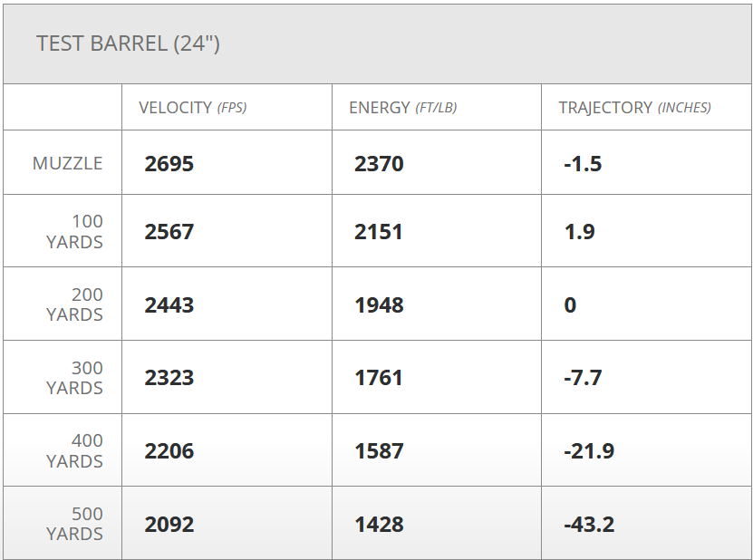
Task: Click the 100 YARDS row label
Action: (x=74, y=231)
